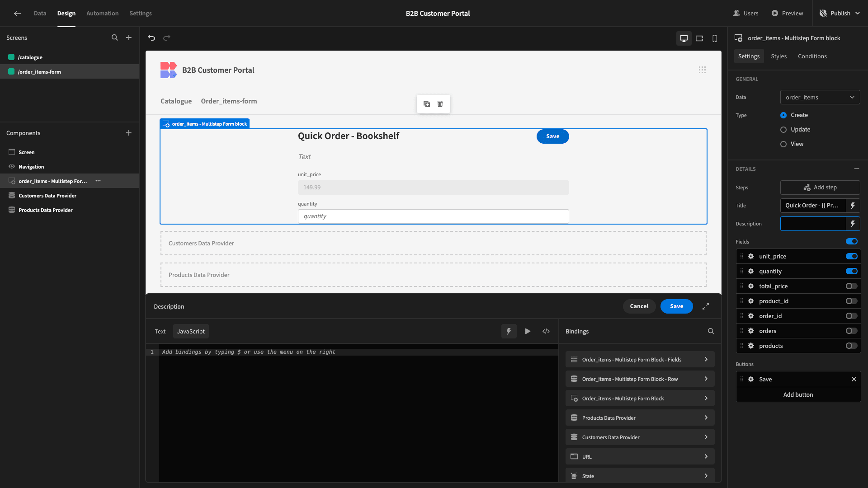Click Add button in Buttons section
Viewport: 868px width, 488px height.
pyautogui.click(x=797, y=394)
